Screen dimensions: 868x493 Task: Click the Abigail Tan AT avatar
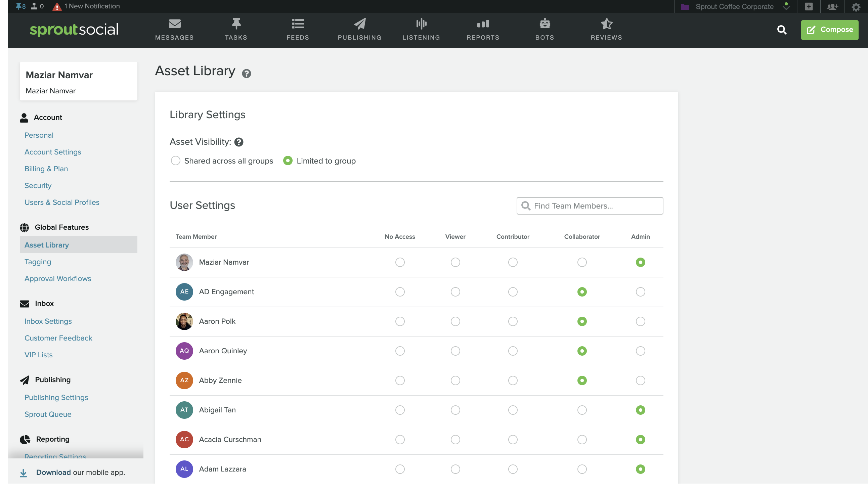point(184,410)
